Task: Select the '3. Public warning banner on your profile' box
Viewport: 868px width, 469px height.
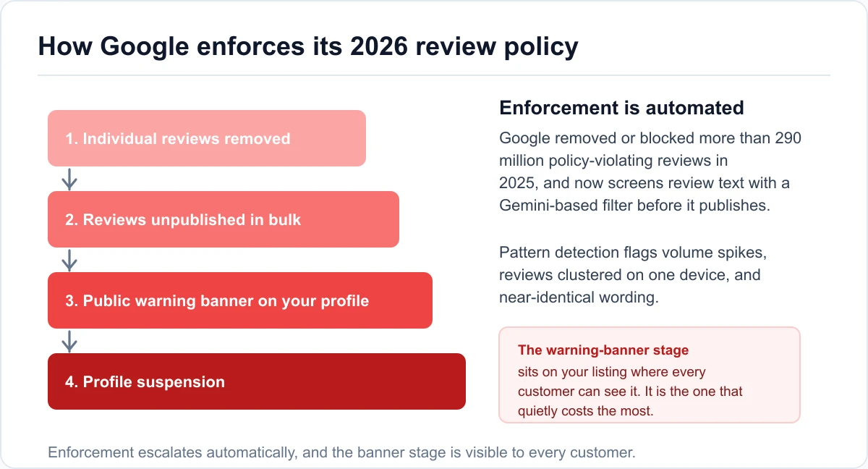Action: (x=240, y=300)
